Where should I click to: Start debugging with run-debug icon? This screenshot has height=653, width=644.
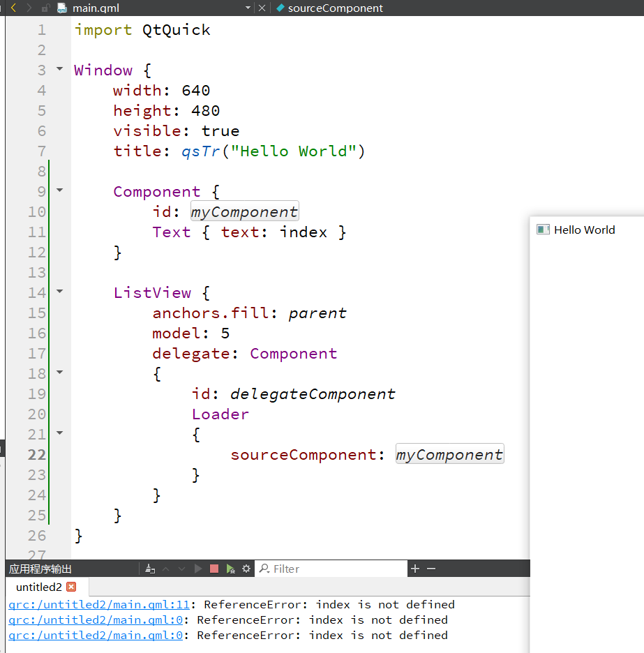pyautogui.click(x=230, y=569)
